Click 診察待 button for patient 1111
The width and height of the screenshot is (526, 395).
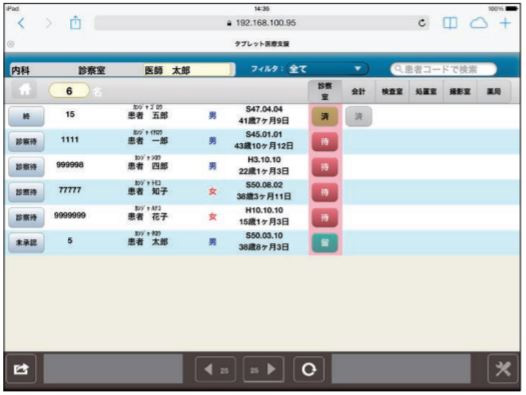(x=26, y=142)
